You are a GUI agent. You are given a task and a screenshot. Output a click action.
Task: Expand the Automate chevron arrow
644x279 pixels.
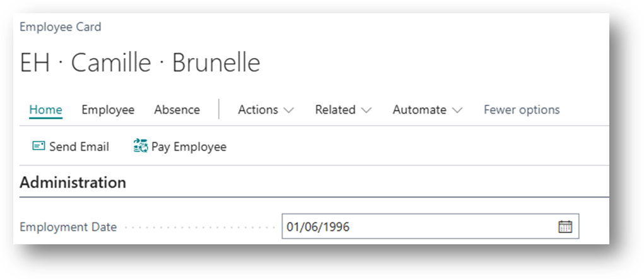pyautogui.click(x=457, y=110)
